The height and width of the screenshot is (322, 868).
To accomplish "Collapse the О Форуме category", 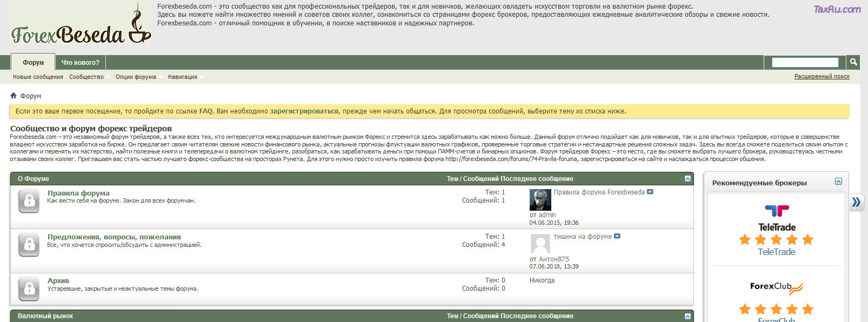I will coord(687,179).
